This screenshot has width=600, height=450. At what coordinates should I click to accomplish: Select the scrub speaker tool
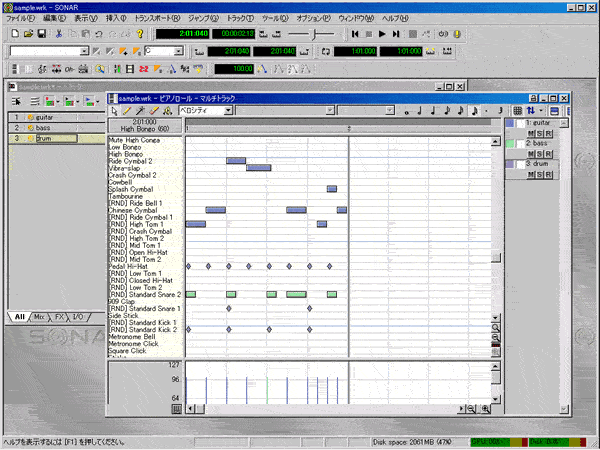167,111
